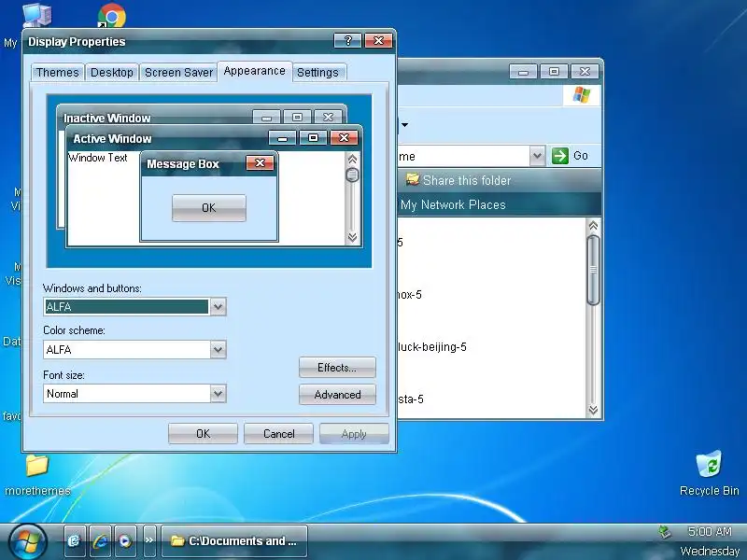Expand the quick launch overflow chevron
Screen dimensions: 747x560
[x=149, y=540]
